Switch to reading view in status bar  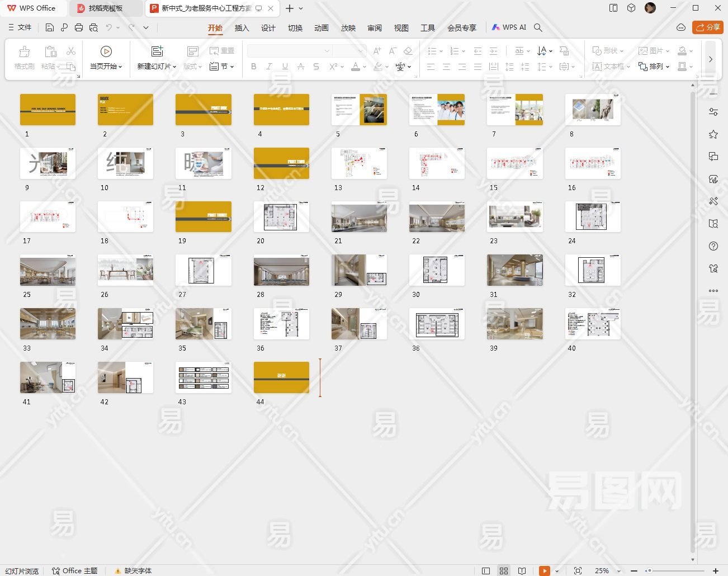tap(522, 570)
